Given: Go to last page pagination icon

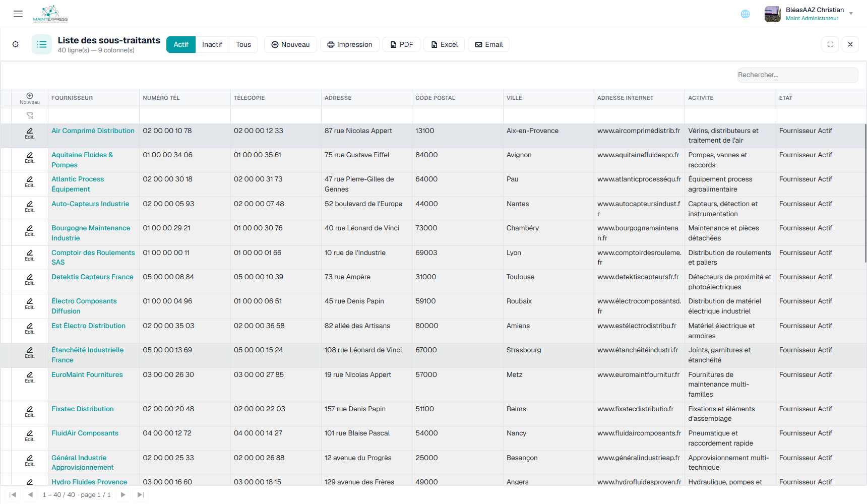Looking at the screenshot, I should click(141, 494).
